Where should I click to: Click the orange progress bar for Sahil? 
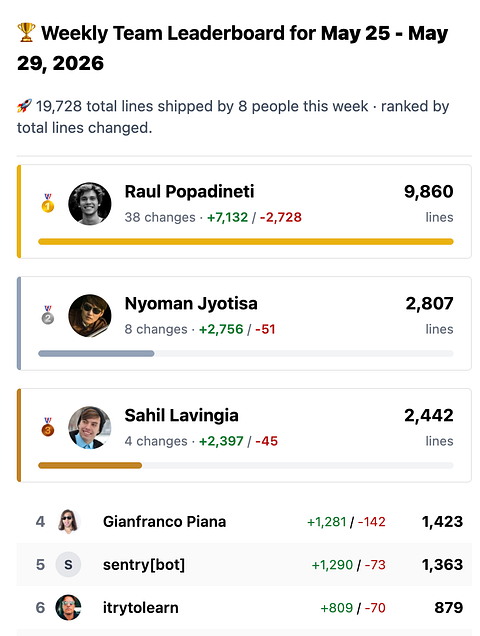pos(90,466)
